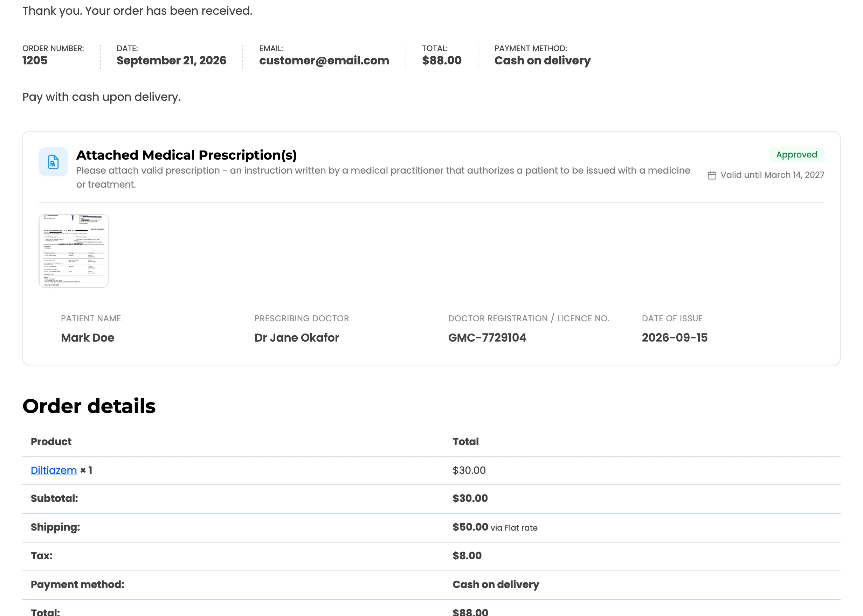Viewport: 863px width, 616px height.
Task: Click the 'PRESCRIBING DOCTOR' field label
Action: tap(302, 318)
